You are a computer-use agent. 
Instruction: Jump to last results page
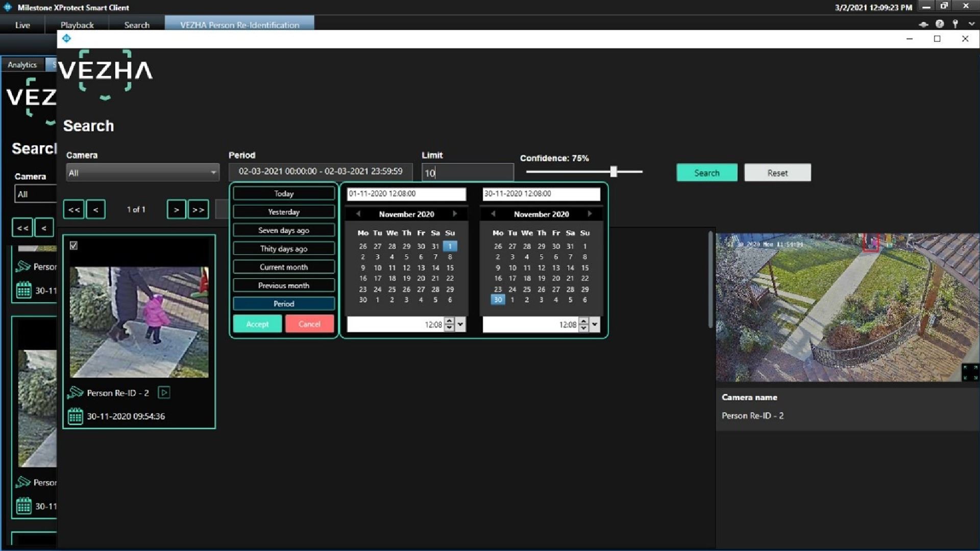pos(198,210)
